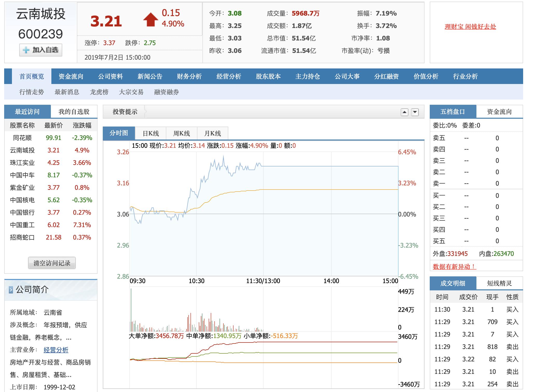Click the 公司简介 header arrow icon
533x392 pixels.
pyautogui.click(x=11, y=290)
